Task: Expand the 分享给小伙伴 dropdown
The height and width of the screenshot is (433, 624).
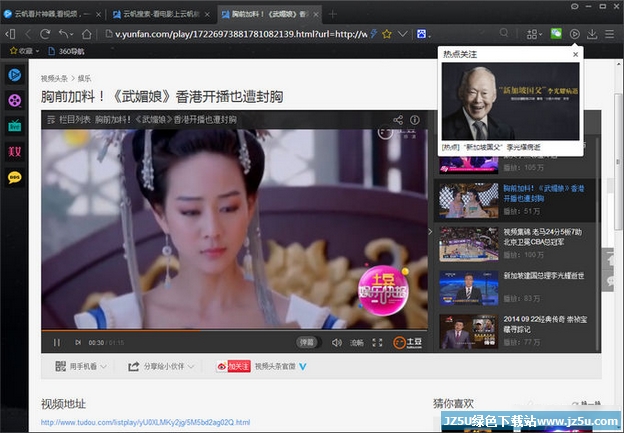Action: pyautogui.click(x=161, y=366)
